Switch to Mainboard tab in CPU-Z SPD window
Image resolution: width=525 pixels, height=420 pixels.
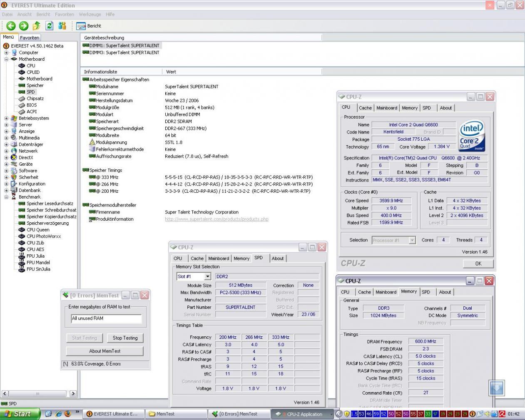click(x=219, y=258)
